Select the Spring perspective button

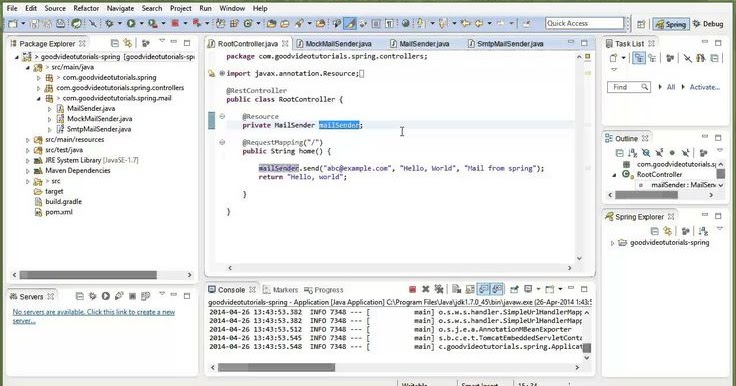[671, 24]
